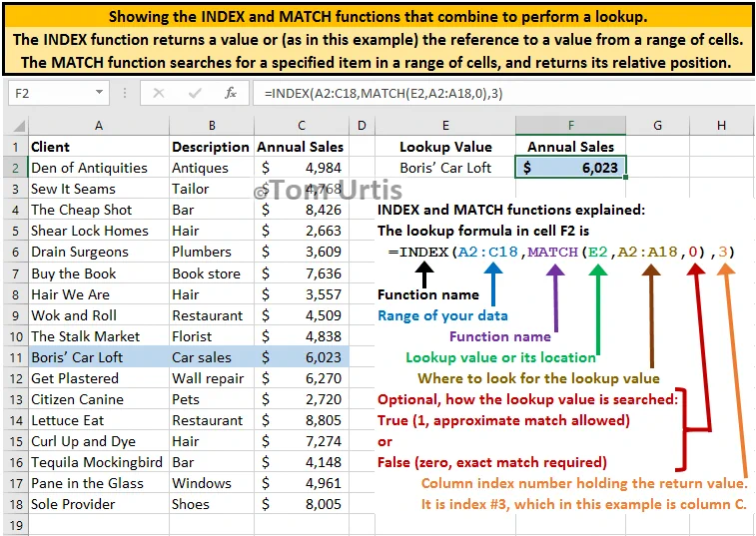The width and height of the screenshot is (756, 536).
Task: Click Boris' Car Loft in column A
Action: [x=99, y=357]
